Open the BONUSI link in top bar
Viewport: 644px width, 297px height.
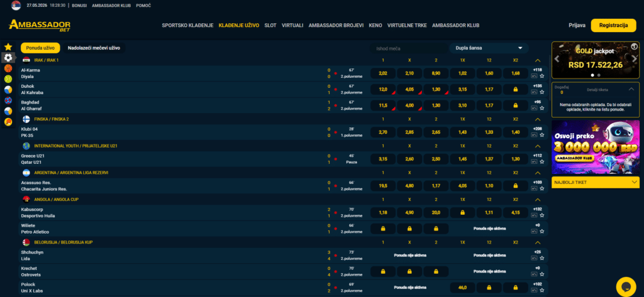[x=79, y=6]
